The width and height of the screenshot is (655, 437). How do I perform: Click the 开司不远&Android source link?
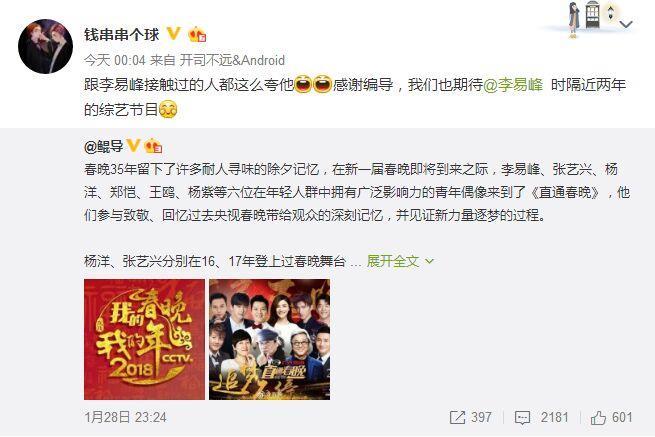pos(232,60)
